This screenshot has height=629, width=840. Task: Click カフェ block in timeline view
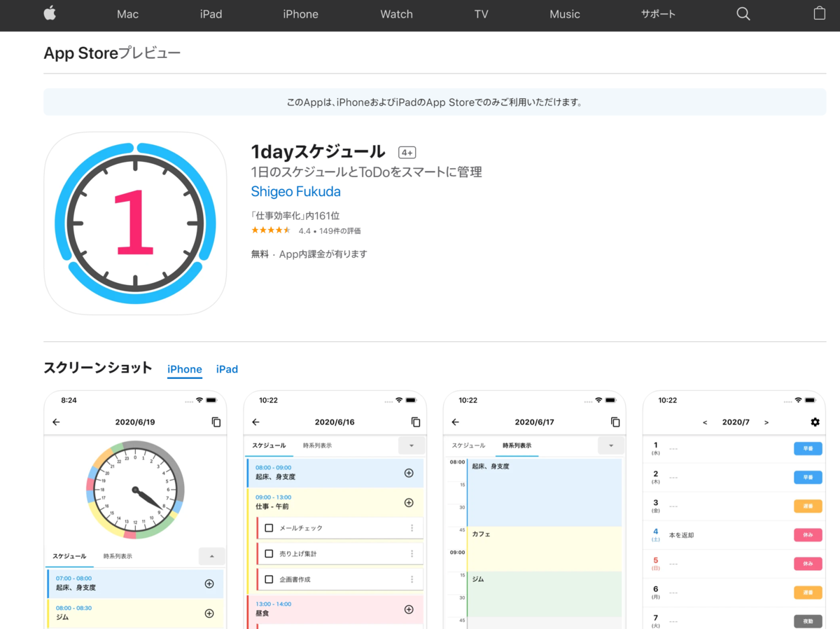point(544,548)
